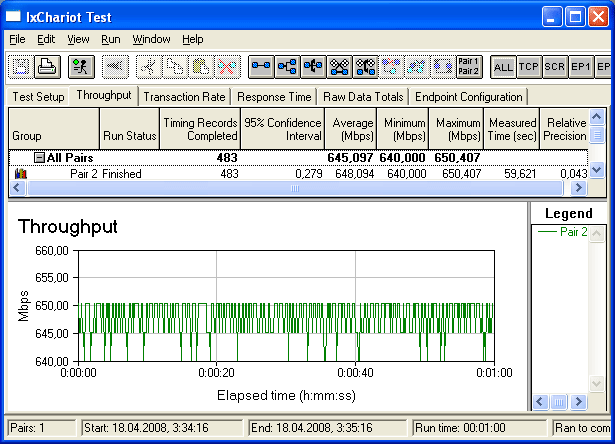Click the Minimum (Mbps) column header
Viewport: 615px width, 444px height.
coord(403,129)
